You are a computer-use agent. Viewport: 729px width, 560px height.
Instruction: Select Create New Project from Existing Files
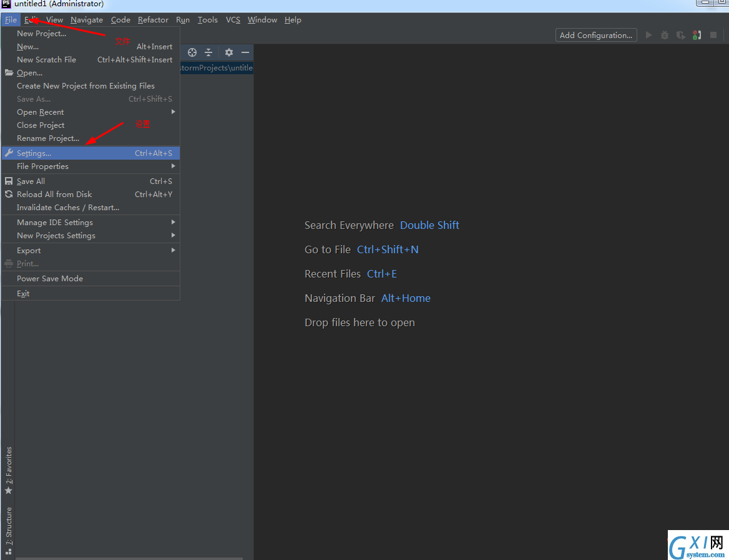point(91,86)
